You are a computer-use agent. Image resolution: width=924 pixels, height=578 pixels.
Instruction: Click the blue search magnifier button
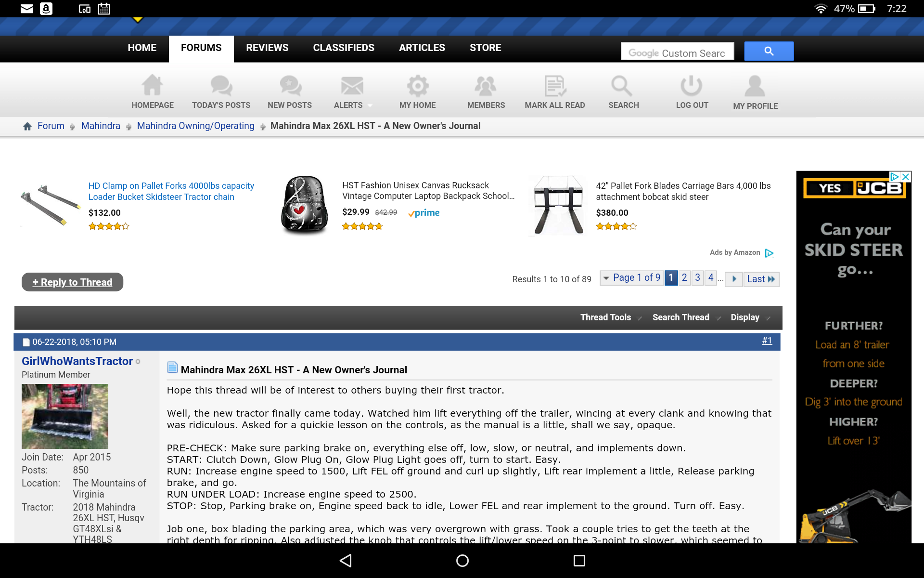769,51
